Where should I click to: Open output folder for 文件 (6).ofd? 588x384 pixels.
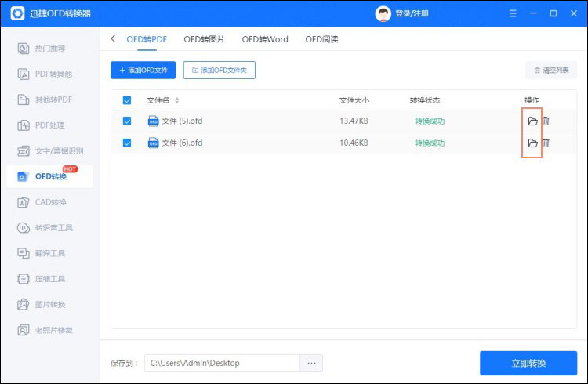coord(532,143)
